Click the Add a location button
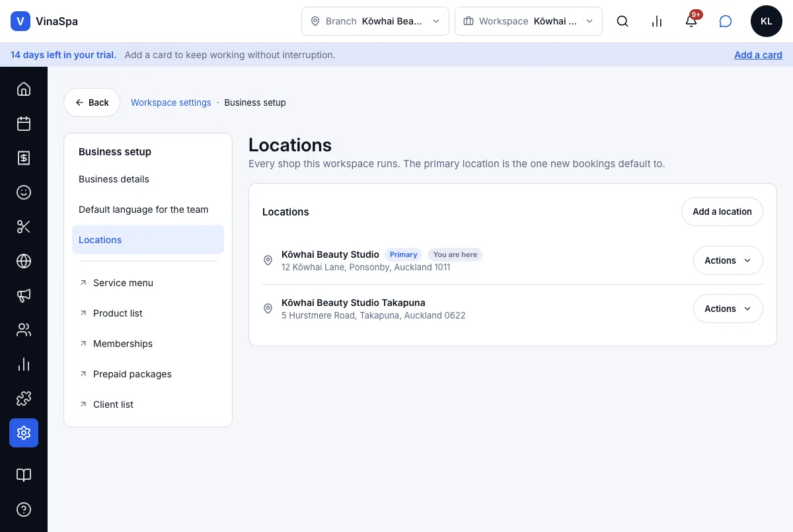The height and width of the screenshot is (532, 793). [x=722, y=212]
